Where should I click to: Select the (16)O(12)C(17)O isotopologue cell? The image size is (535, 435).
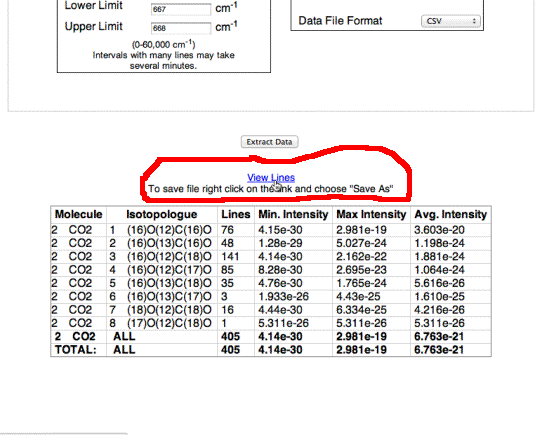[x=162, y=270]
